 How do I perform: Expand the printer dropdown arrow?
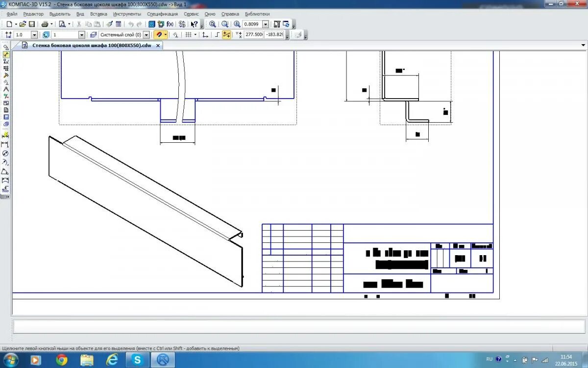point(51,24)
